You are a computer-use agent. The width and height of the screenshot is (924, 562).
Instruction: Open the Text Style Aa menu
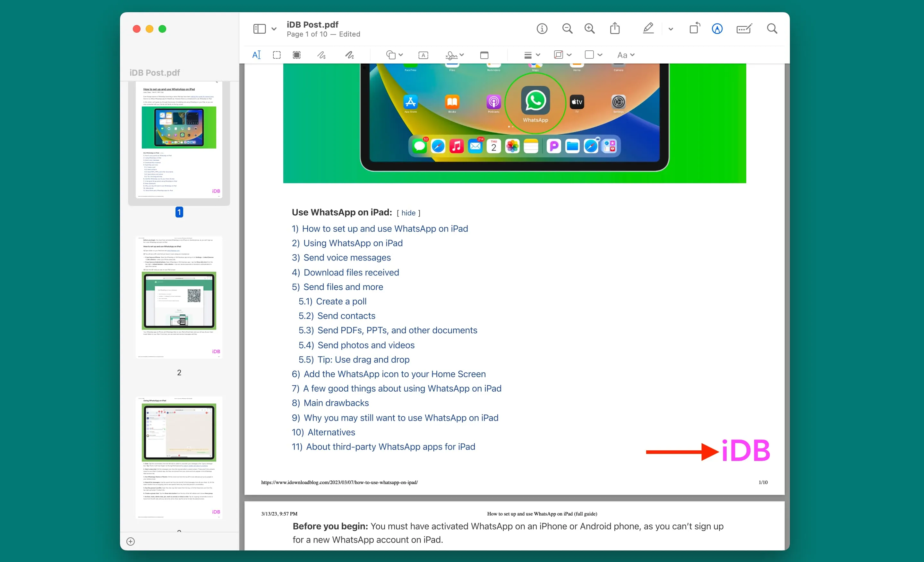pos(626,55)
